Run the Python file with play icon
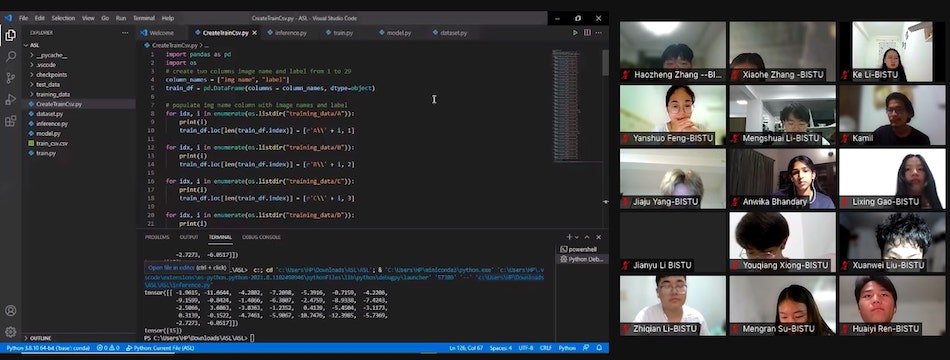This screenshot has width=950, height=360. (x=575, y=33)
